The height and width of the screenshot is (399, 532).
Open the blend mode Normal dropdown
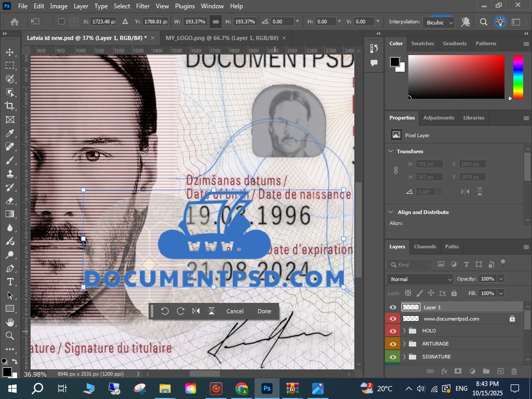point(421,279)
